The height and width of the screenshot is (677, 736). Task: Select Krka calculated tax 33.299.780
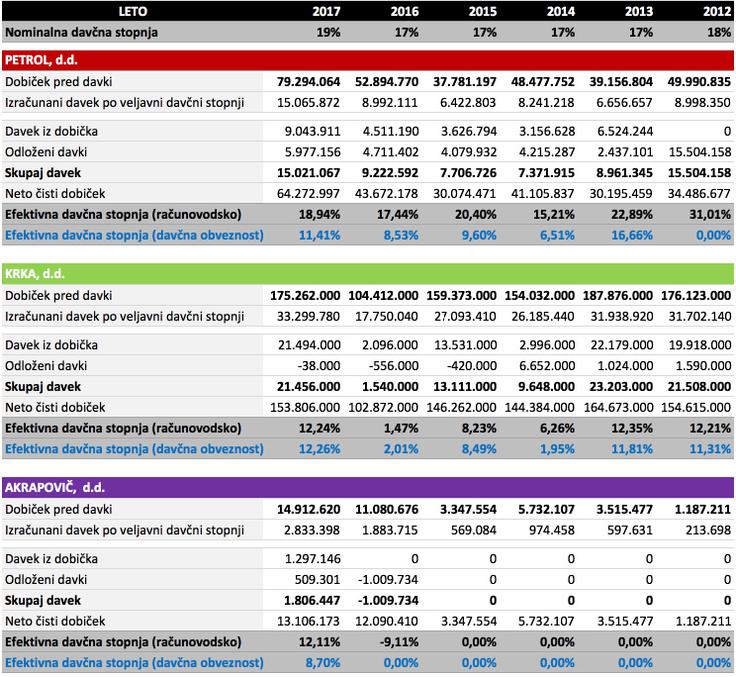(x=308, y=316)
